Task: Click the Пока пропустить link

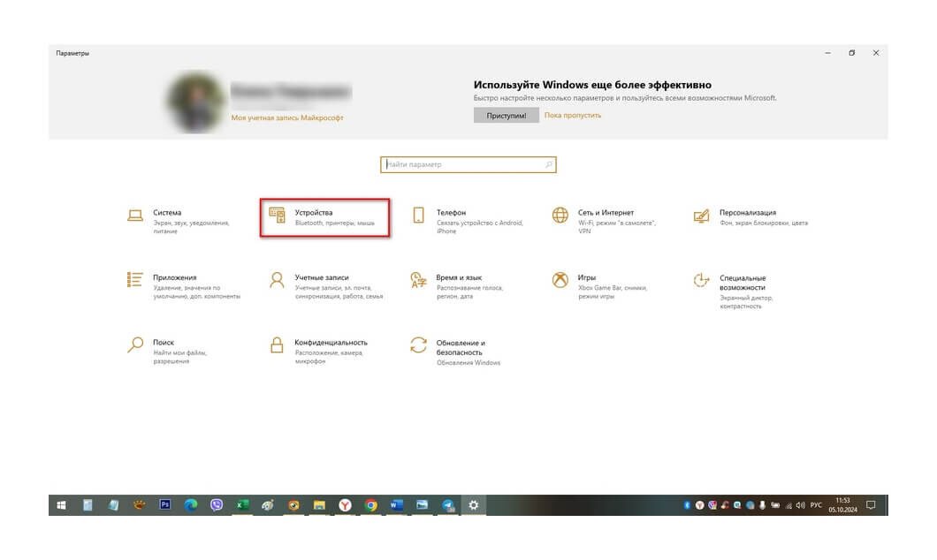Action: coord(573,115)
